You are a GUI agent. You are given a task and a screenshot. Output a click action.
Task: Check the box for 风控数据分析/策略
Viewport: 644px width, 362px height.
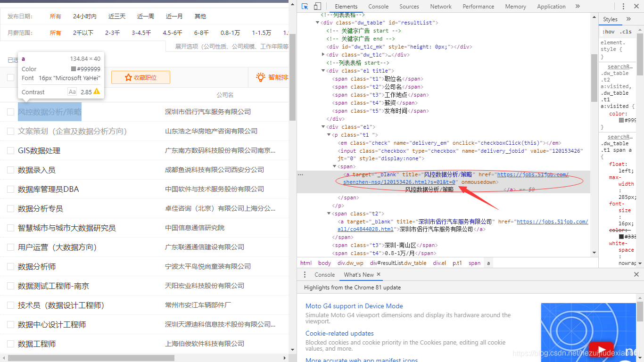[x=11, y=112]
